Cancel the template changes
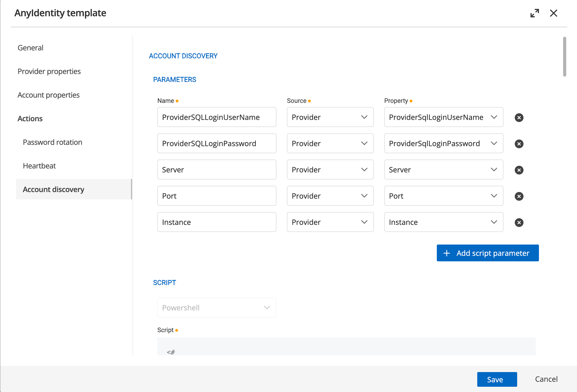Image resolution: width=577 pixels, height=392 pixels. (x=546, y=379)
